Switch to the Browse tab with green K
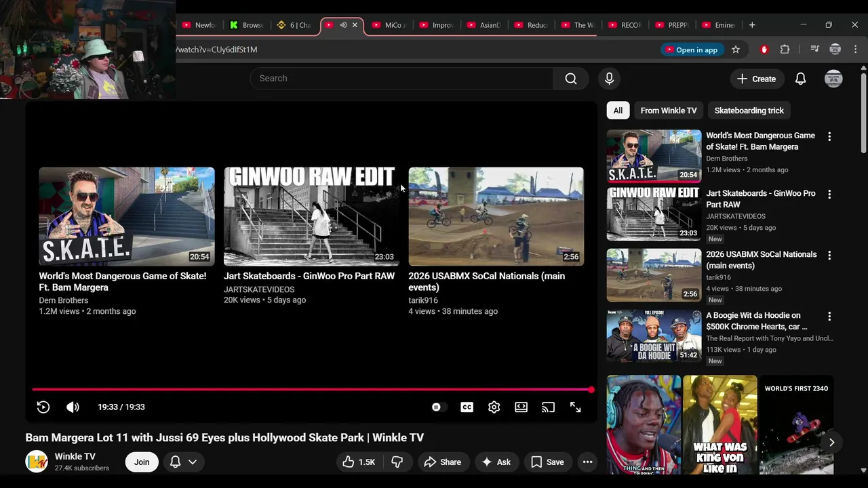 (247, 25)
